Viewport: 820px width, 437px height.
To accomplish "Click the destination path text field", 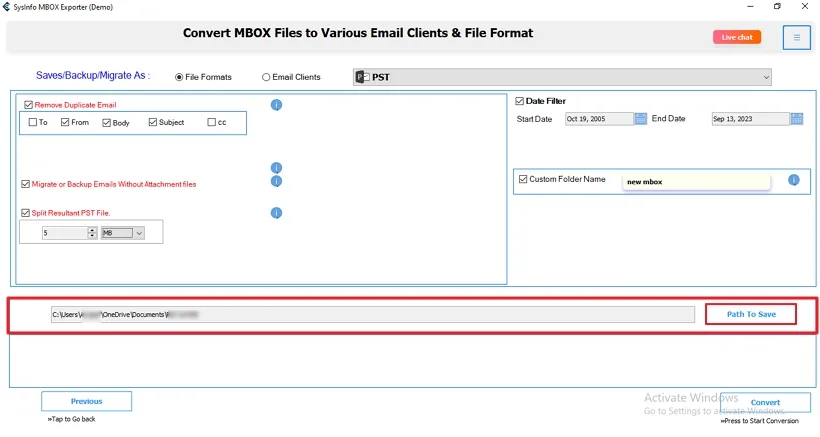I will pyautogui.click(x=373, y=315).
